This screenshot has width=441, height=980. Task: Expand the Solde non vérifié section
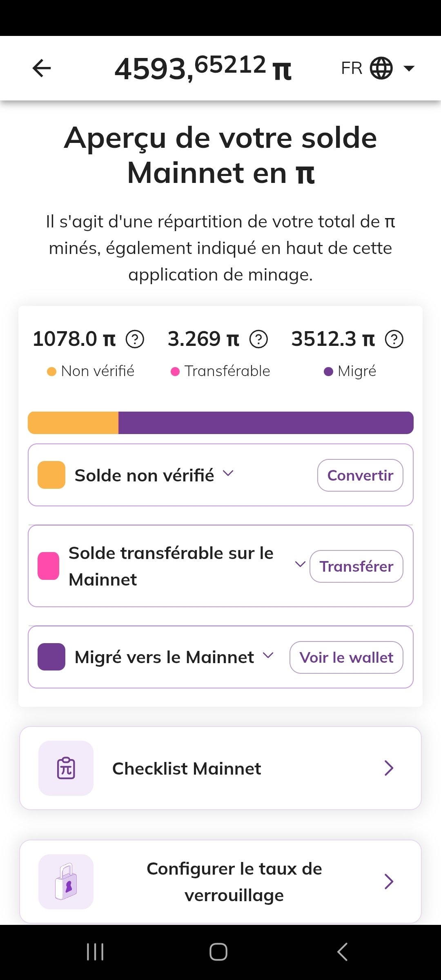click(x=228, y=473)
